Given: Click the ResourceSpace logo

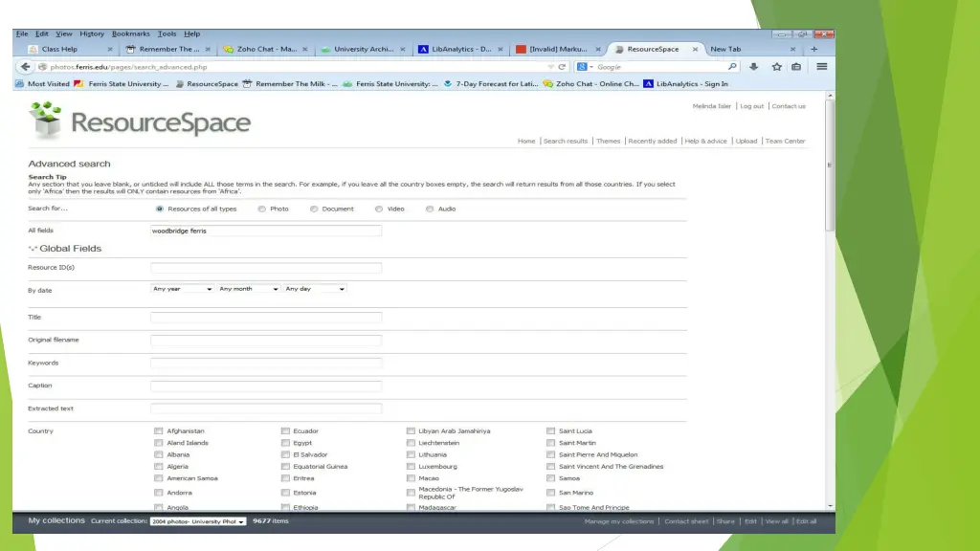Looking at the screenshot, I should click(x=140, y=121).
